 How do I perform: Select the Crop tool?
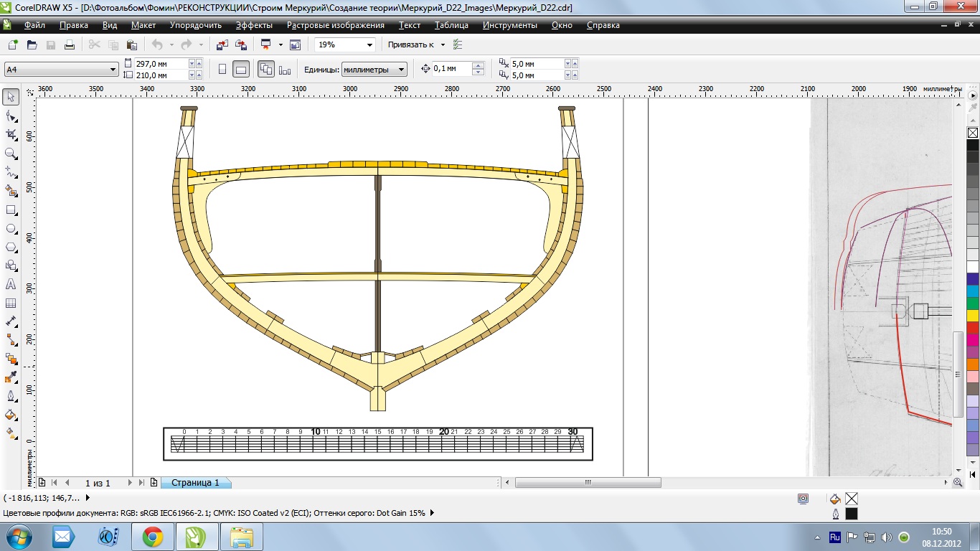coord(11,134)
